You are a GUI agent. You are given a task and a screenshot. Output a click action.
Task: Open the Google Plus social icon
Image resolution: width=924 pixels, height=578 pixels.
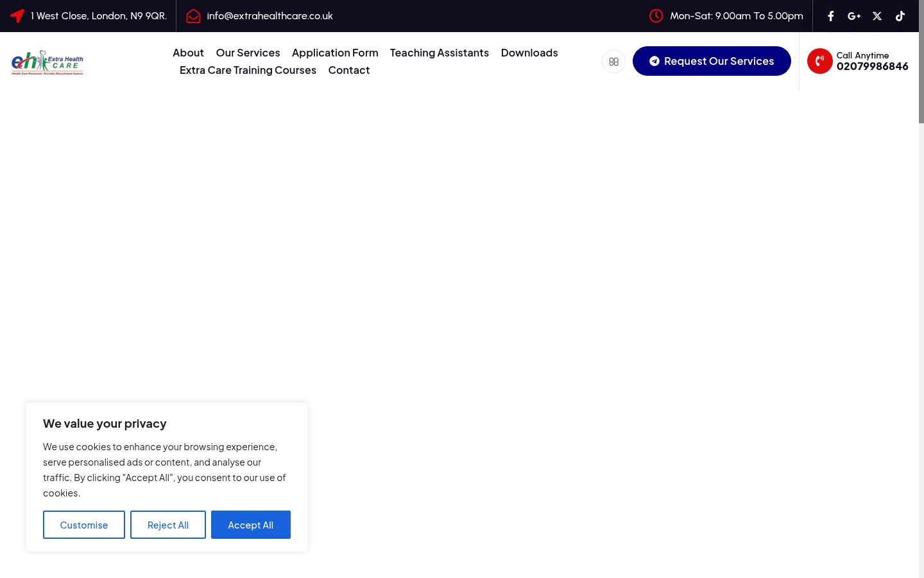click(854, 16)
